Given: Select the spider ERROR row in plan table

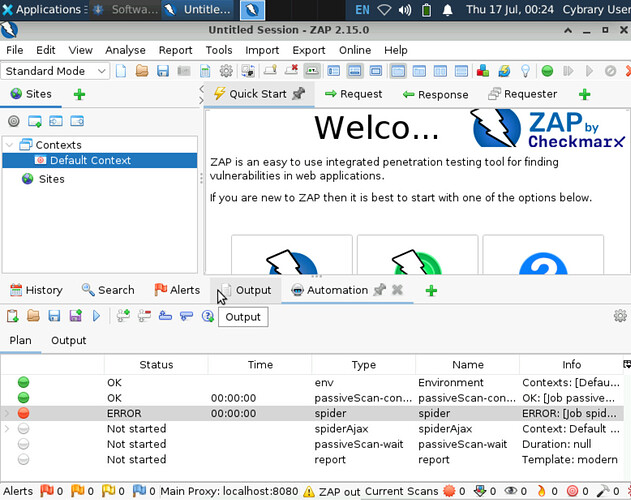Looking at the screenshot, I should click(300, 413).
